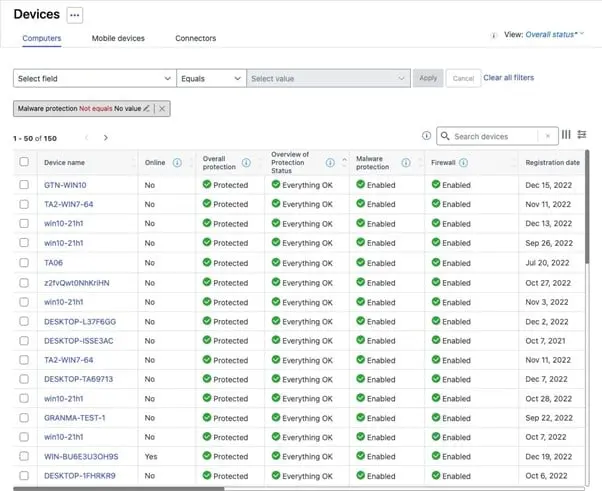The image size is (602, 491).
Task: Go to previous page of devices
Action: [86, 138]
